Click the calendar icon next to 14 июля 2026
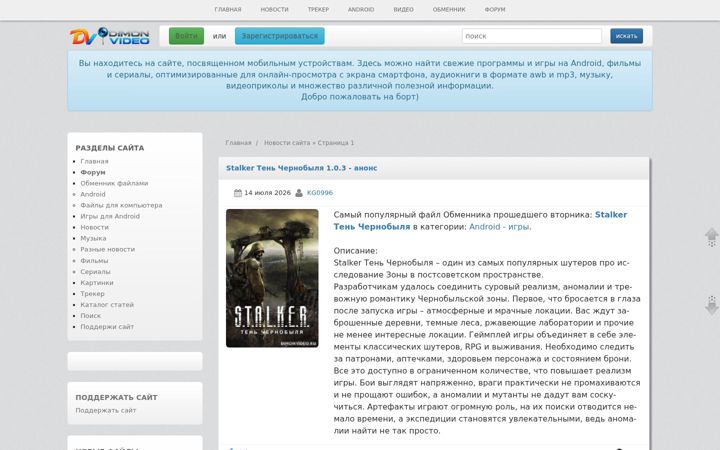 [x=238, y=193]
